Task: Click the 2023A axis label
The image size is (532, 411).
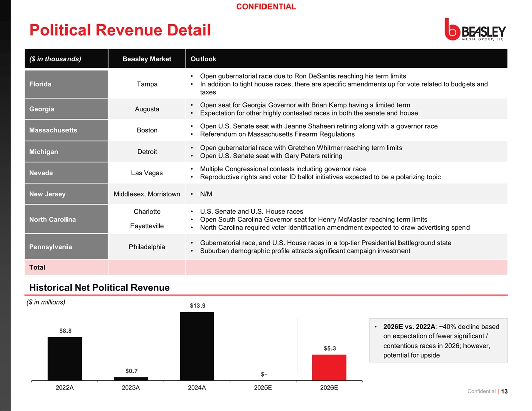Action: tap(130, 388)
